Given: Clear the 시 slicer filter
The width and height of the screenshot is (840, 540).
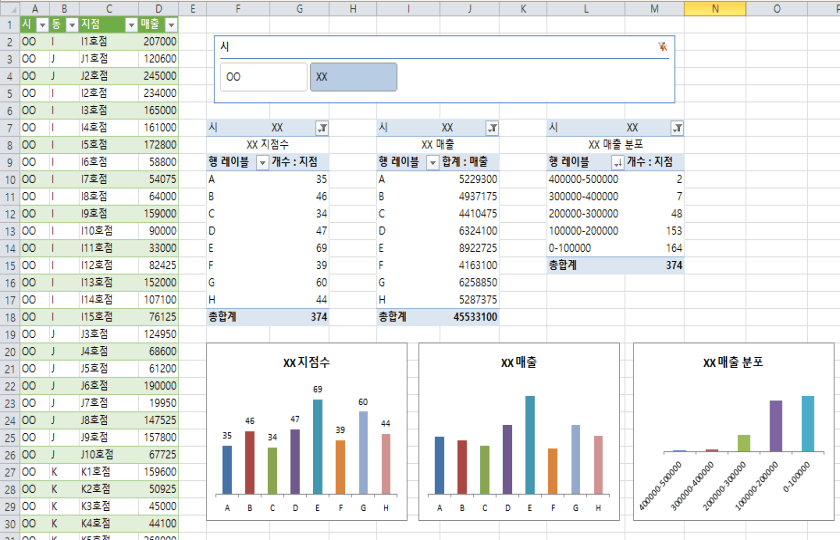Looking at the screenshot, I should click(662, 47).
